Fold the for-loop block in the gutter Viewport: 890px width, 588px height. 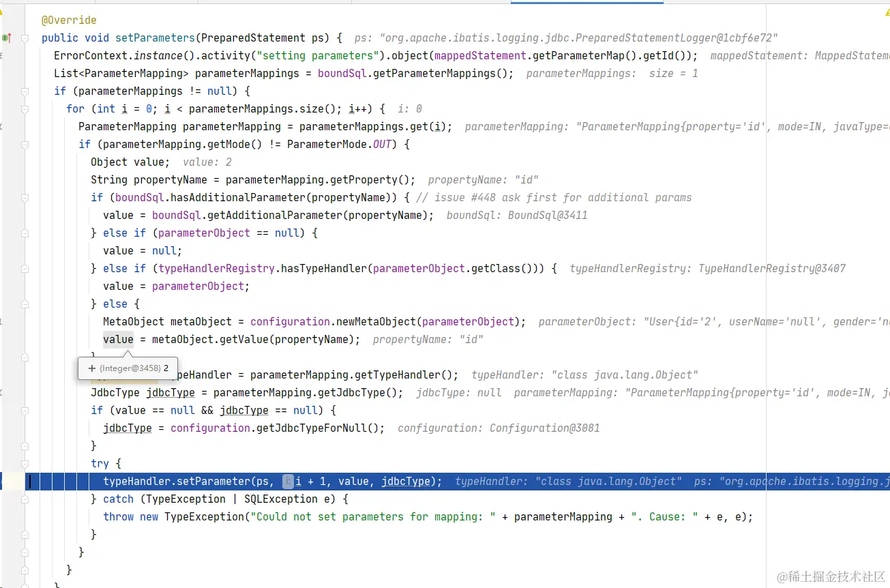pyautogui.click(x=25, y=109)
